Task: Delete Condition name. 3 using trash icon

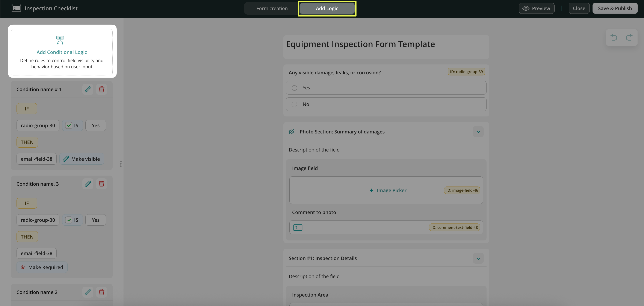Action: [x=101, y=184]
